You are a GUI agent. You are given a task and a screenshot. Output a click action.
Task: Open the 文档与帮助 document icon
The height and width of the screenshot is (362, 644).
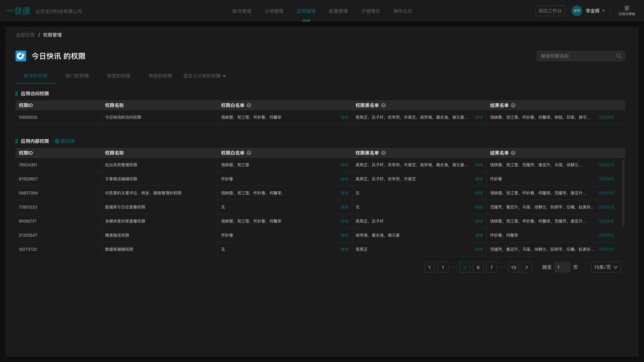point(627,8)
